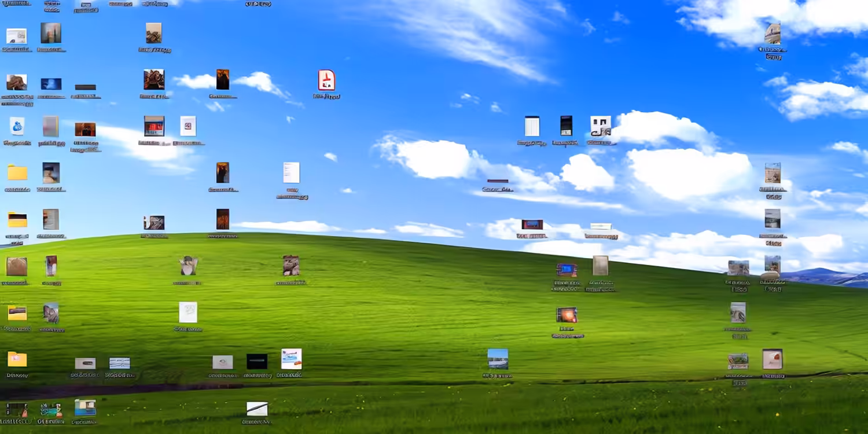Image resolution: width=868 pixels, height=434 pixels.
Task: Open the red Adobe PDF file icon
Action: point(326,80)
